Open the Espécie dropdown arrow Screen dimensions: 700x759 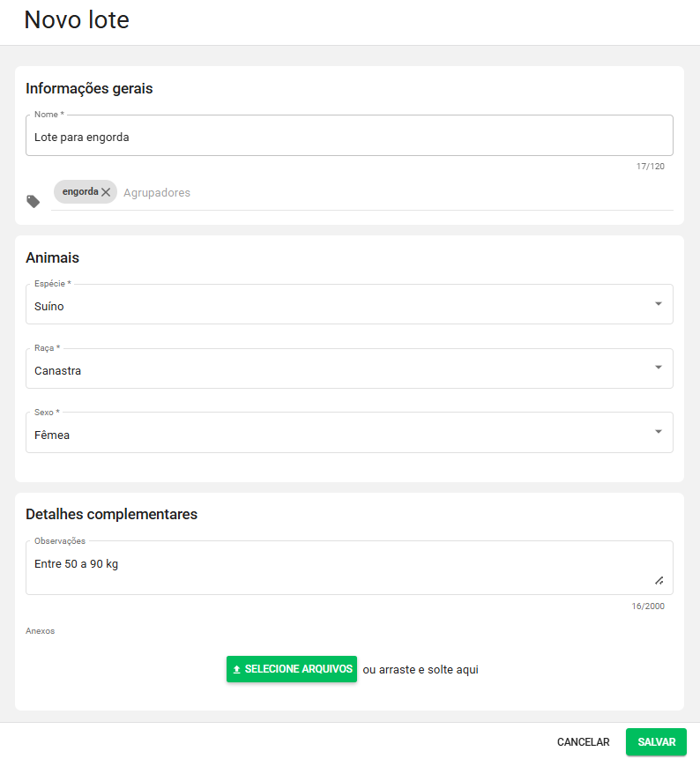click(658, 304)
